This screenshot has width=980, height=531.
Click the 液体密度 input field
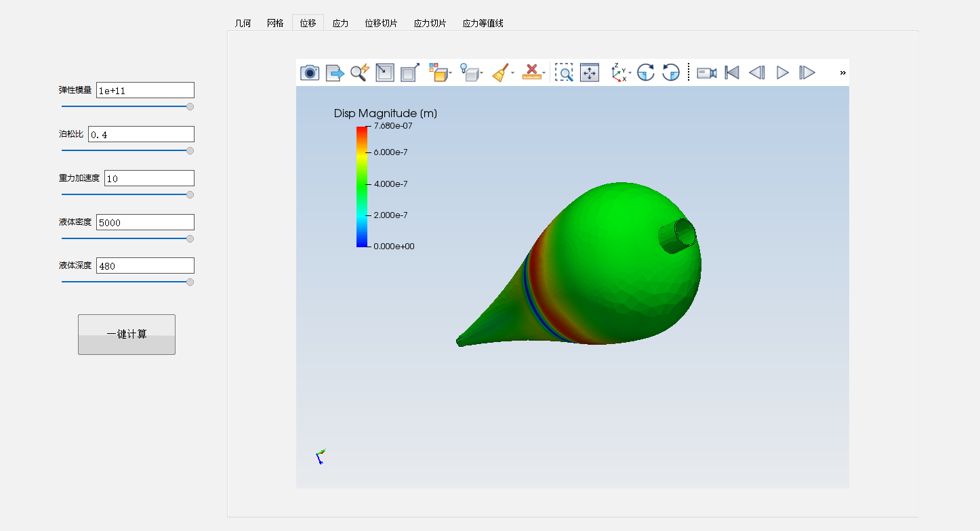pyautogui.click(x=145, y=222)
